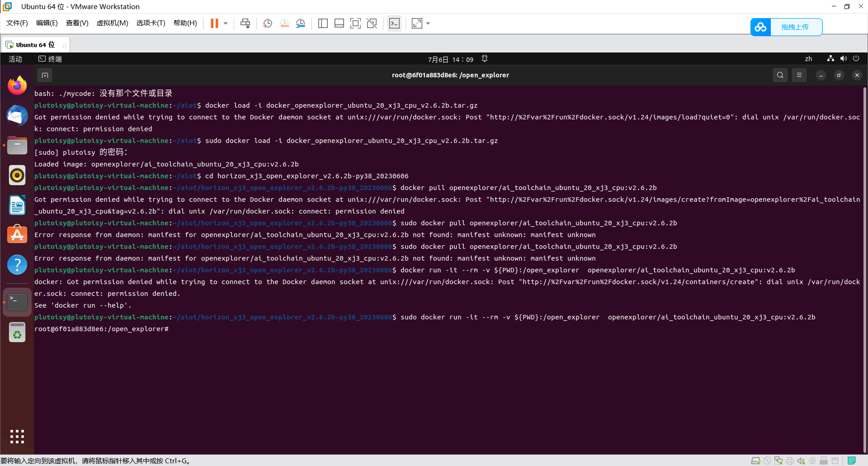868x466 pixels.
Task: Take a snapshot of this virtual machine
Action: (268, 24)
